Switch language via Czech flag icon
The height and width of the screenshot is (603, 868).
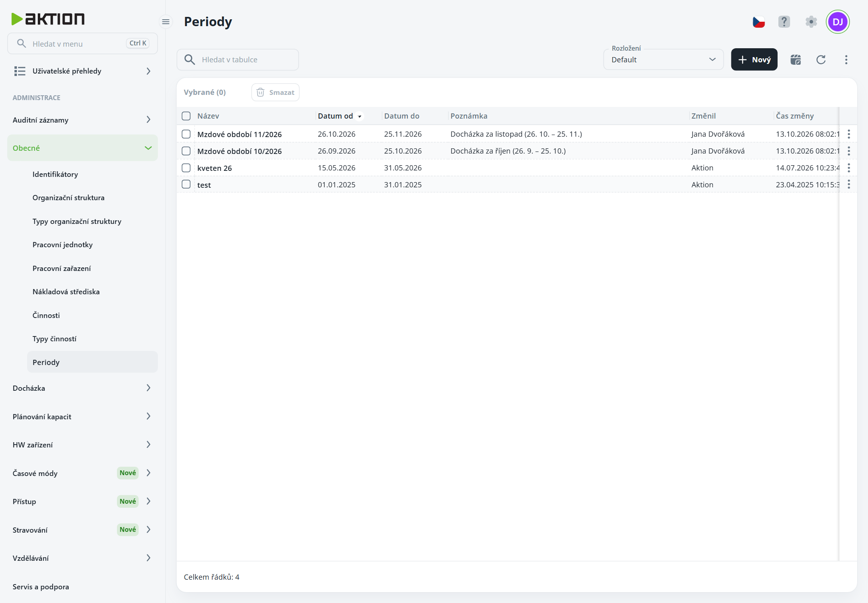click(x=759, y=22)
